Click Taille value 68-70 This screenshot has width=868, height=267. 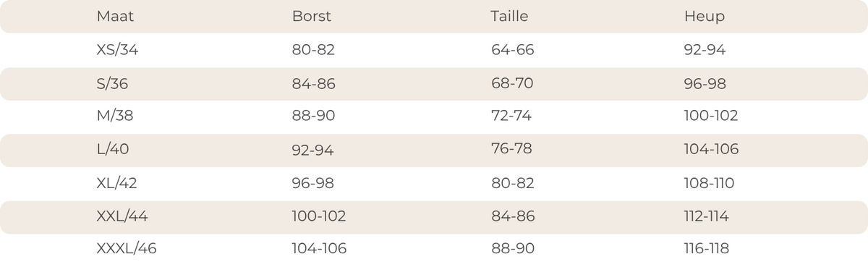coord(511,84)
